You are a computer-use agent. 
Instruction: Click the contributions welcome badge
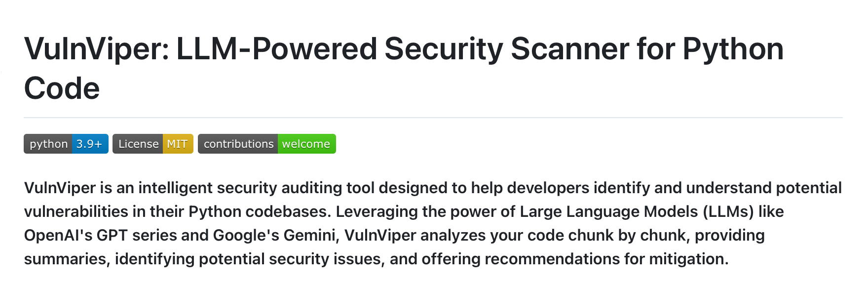click(267, 144)
